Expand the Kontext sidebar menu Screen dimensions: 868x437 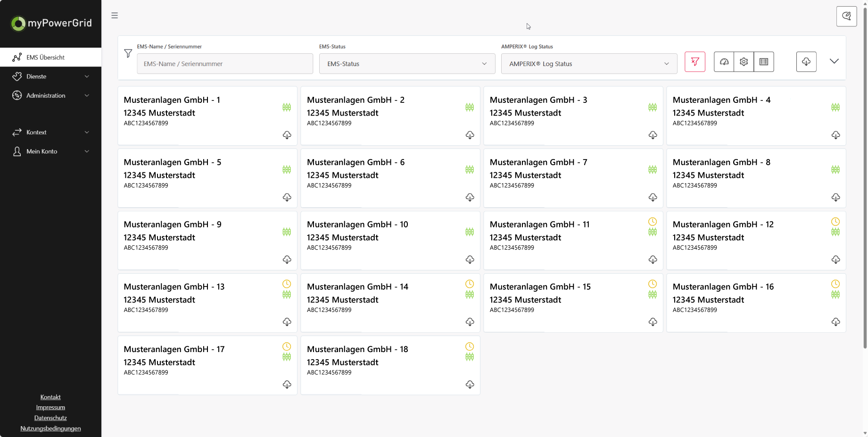coord(50,132)
